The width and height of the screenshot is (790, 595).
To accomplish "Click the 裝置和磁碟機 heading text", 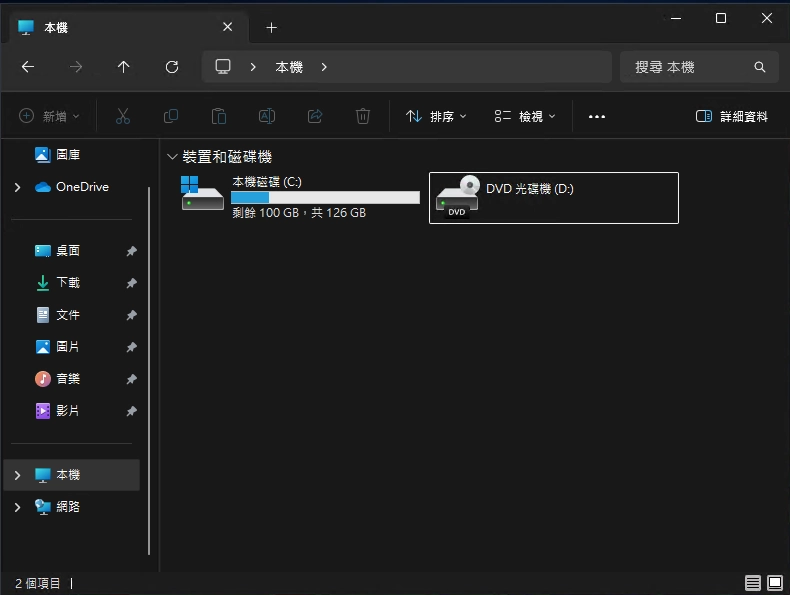I will coord(227,157).
